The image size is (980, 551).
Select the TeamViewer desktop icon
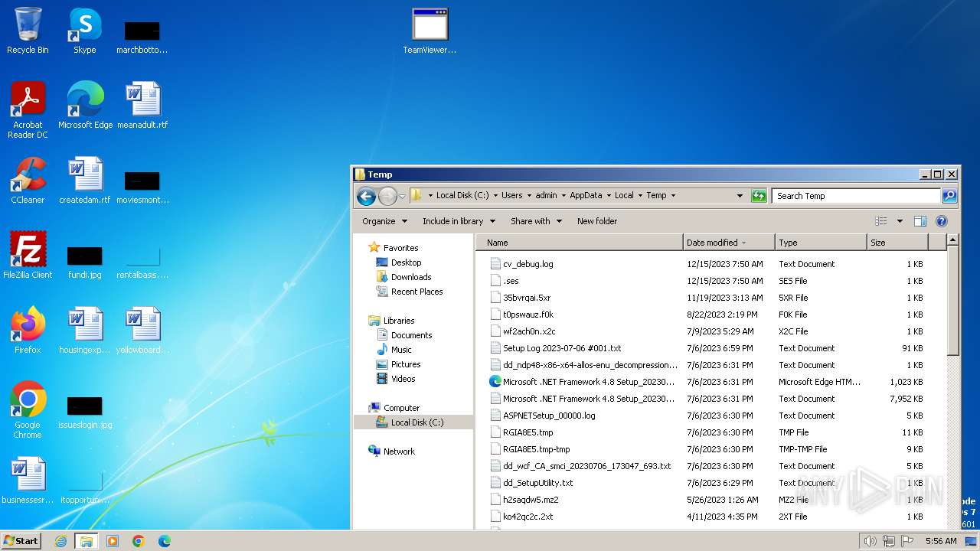pos(430,31)
